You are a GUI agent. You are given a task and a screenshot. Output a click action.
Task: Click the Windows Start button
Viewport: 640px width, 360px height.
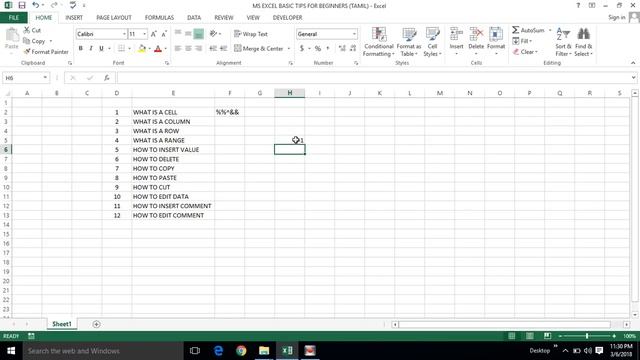pyautogui.click(x=11, y=351)
